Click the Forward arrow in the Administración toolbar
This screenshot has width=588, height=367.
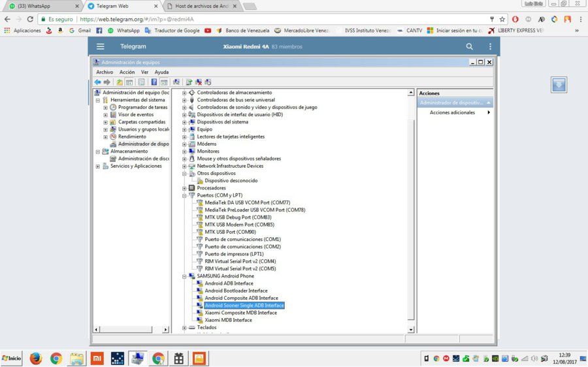tap(107, 82)
